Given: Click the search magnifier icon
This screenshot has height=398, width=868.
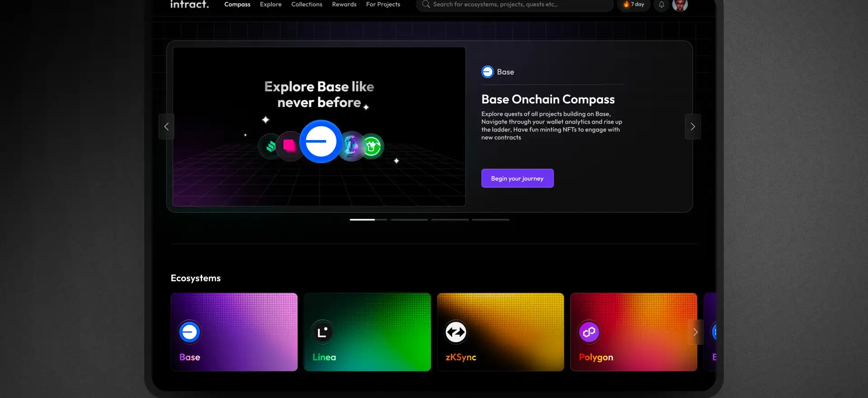Looking at the screenshot, I should pyautogui.click(x=425, y=5).
